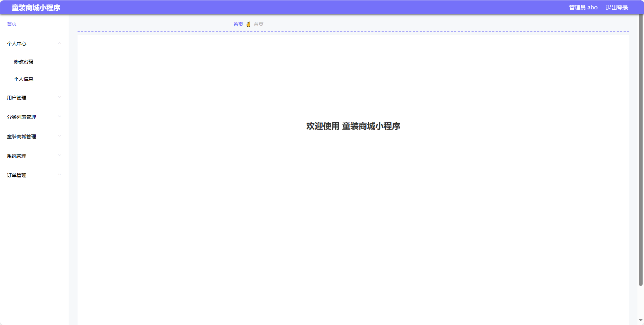This screenshot has width=644, height=325.
Task: Click the grey 首页 breadcrumb text
Action: (x=259, y=24)
